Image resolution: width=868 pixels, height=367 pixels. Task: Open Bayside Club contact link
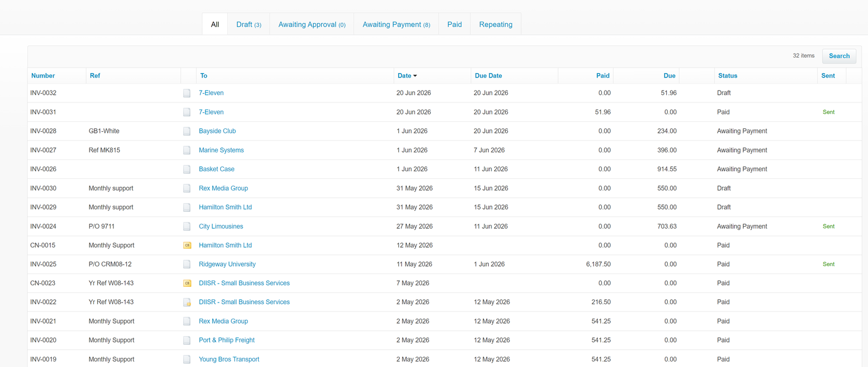pyautogui.click(x=217, y=131)
